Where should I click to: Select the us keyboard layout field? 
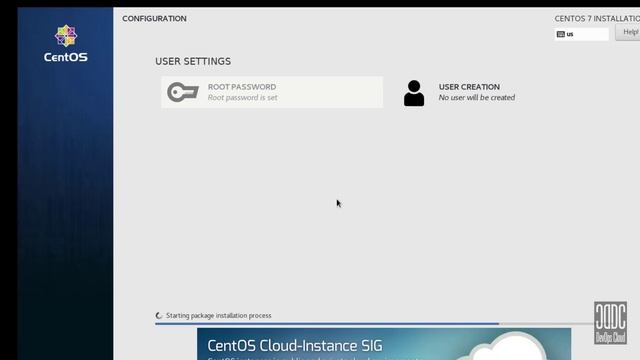(x=582, y=34)
